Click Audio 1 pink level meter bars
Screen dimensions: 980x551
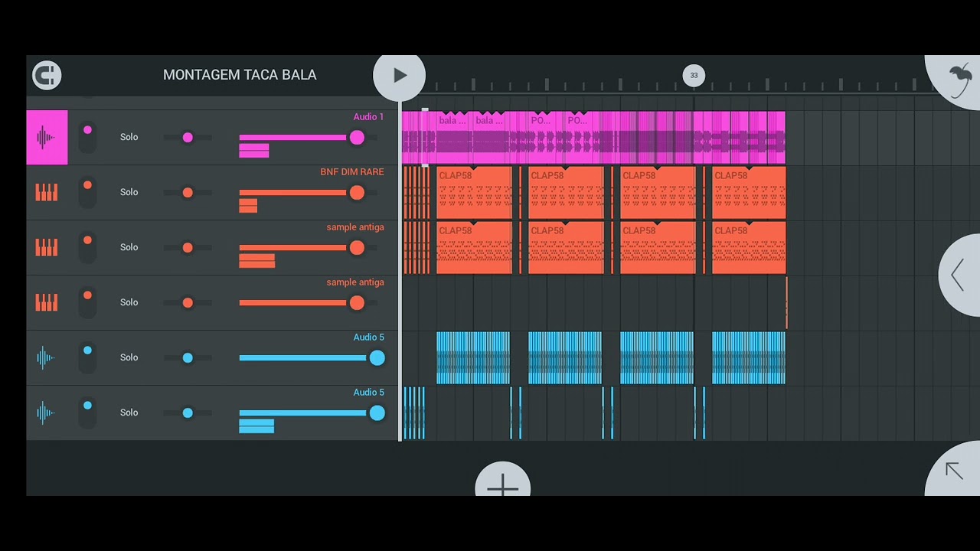point(253,151)
